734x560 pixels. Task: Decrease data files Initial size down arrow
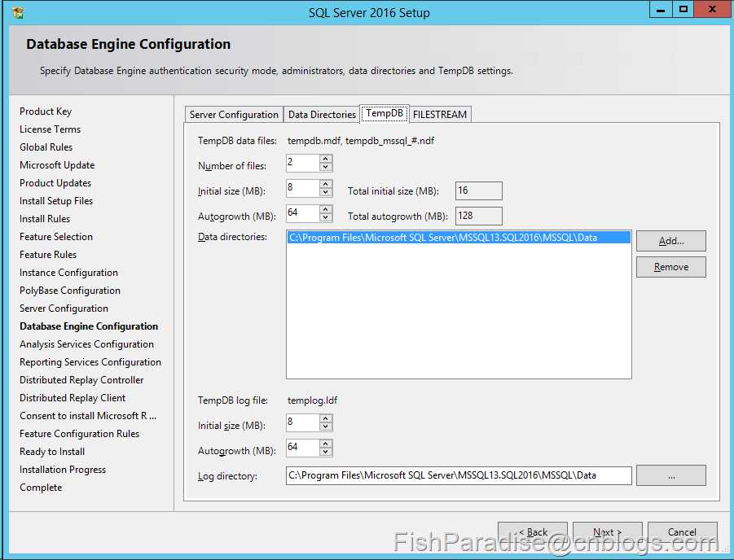pyautogui.click(x=326, y=192)
